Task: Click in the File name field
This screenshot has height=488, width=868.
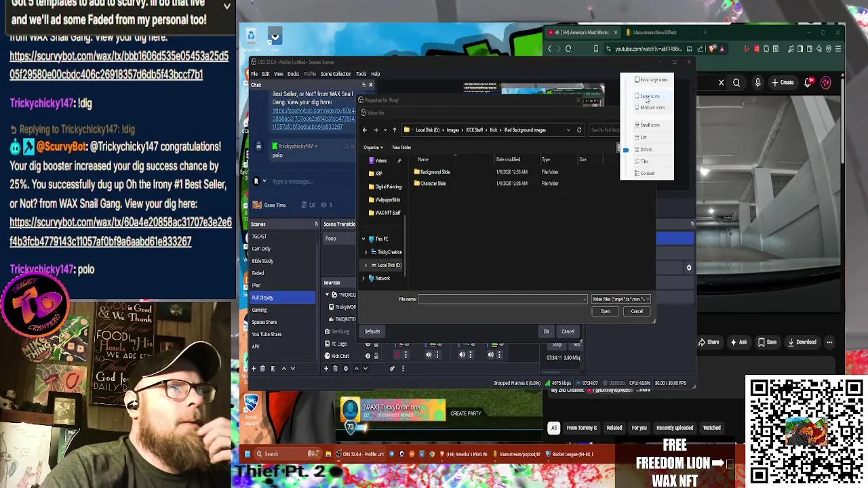Action: click(502, 299)
